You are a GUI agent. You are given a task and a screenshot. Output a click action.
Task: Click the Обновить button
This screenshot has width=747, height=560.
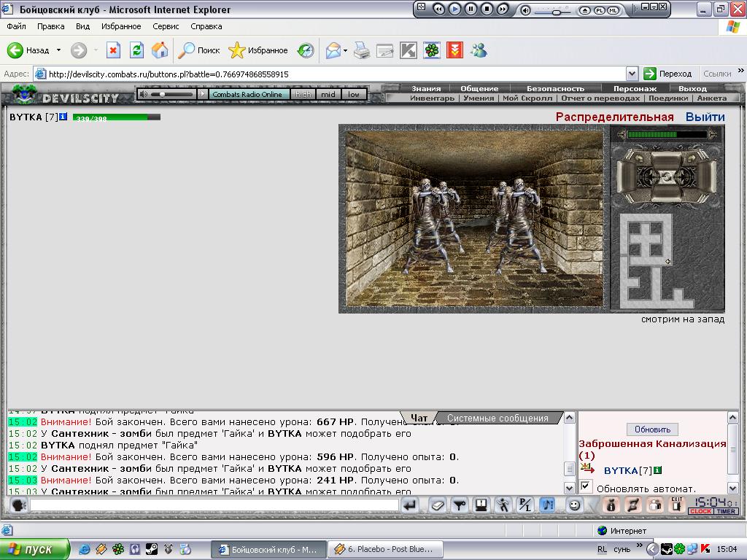pos(652,429)
